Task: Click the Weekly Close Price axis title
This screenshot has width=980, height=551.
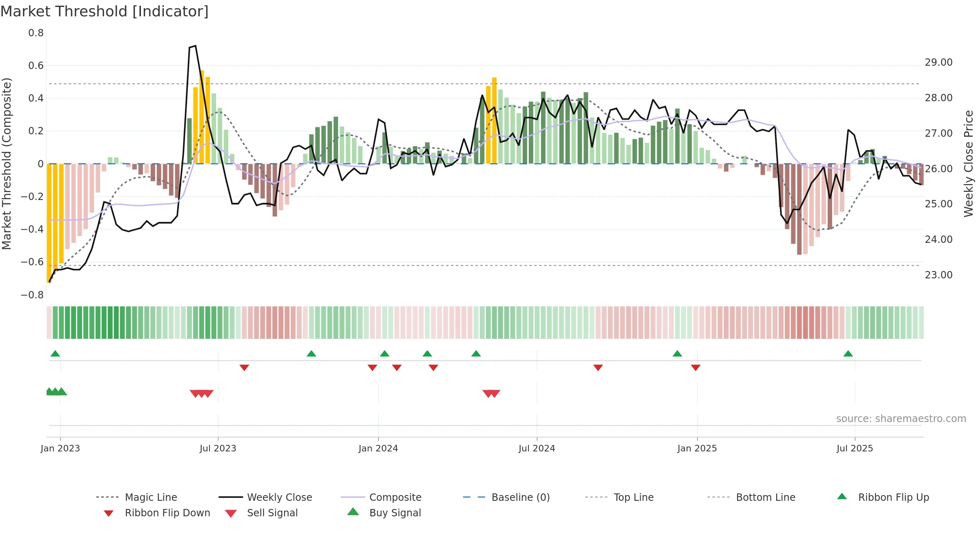Action: pyautogui.click(x=969, y=164)
